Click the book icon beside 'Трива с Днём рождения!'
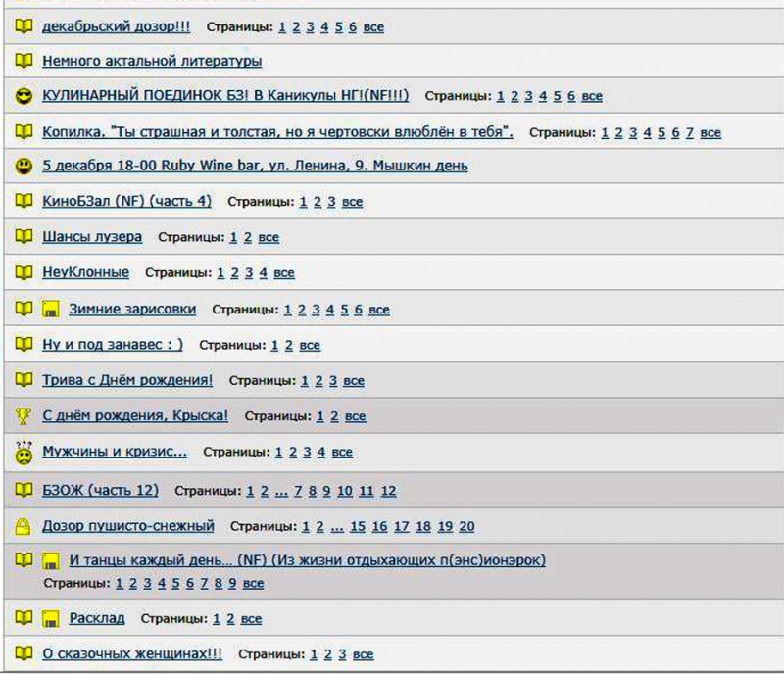 (24, 379)
